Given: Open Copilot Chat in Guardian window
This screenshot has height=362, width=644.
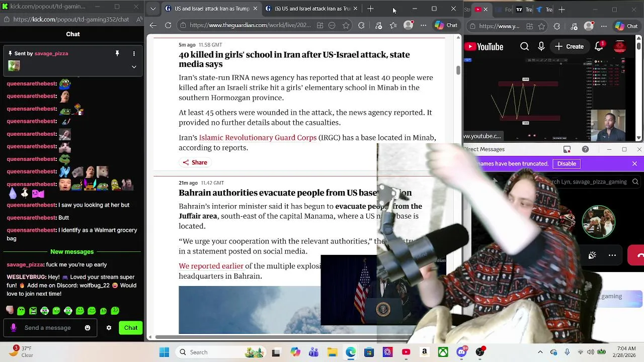Looking at the screenshot, I should click(446, 25).
